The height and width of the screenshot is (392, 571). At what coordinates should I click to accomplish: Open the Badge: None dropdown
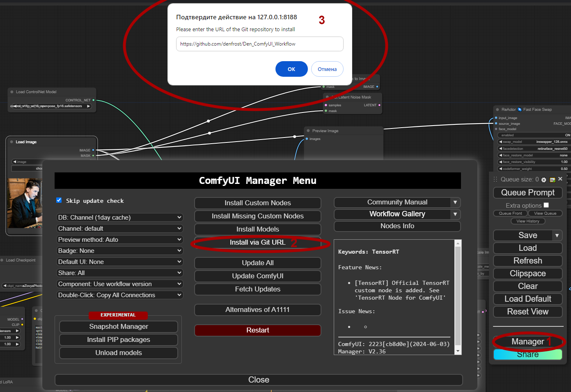click(x=120, y=250)
